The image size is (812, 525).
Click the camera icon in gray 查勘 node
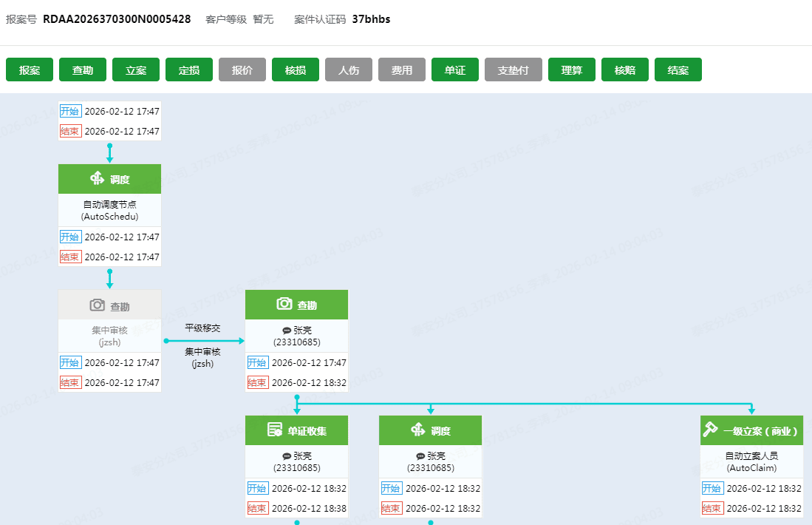[x=98, y=305]
